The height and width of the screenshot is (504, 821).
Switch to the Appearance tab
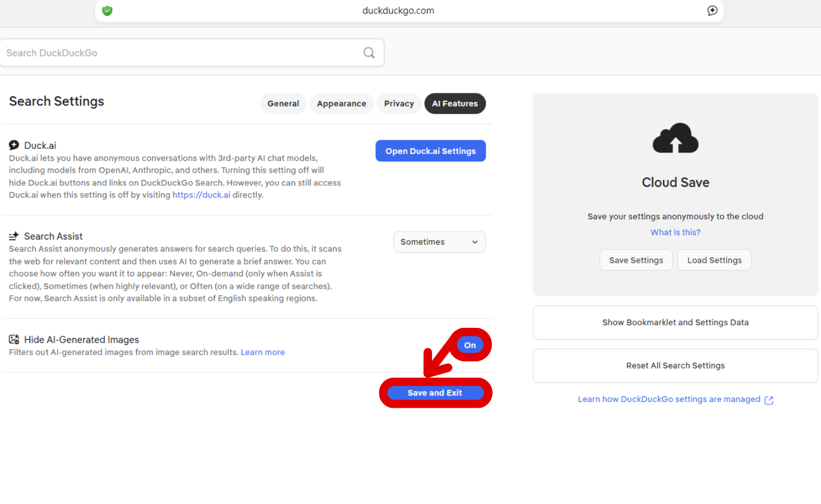point(341,103)
